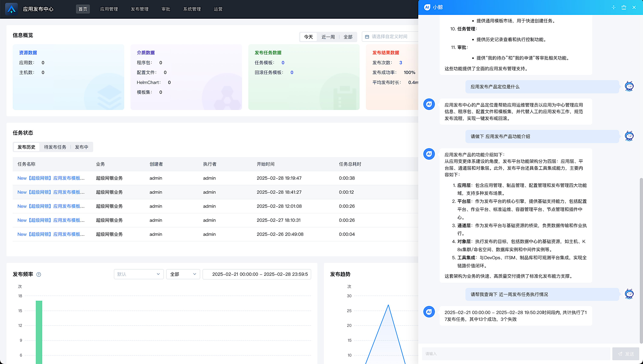
Task: Open the 默认 dropdown in 发布频率
Action: point(138,274)
